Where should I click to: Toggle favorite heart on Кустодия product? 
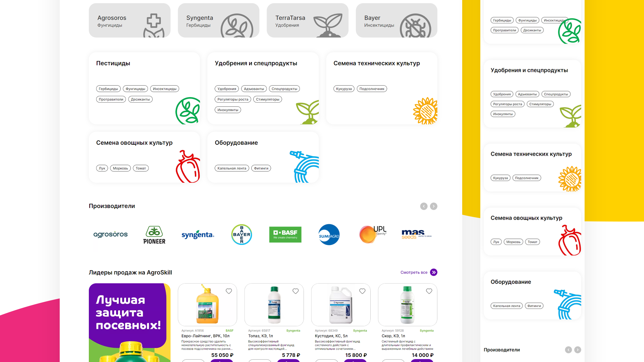[x=362, y=291]
